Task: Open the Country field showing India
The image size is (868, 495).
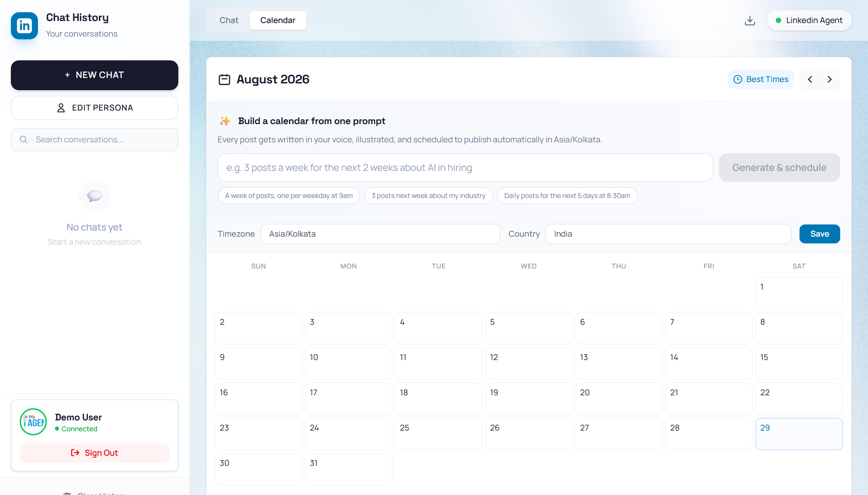Action: coord(668,234)
